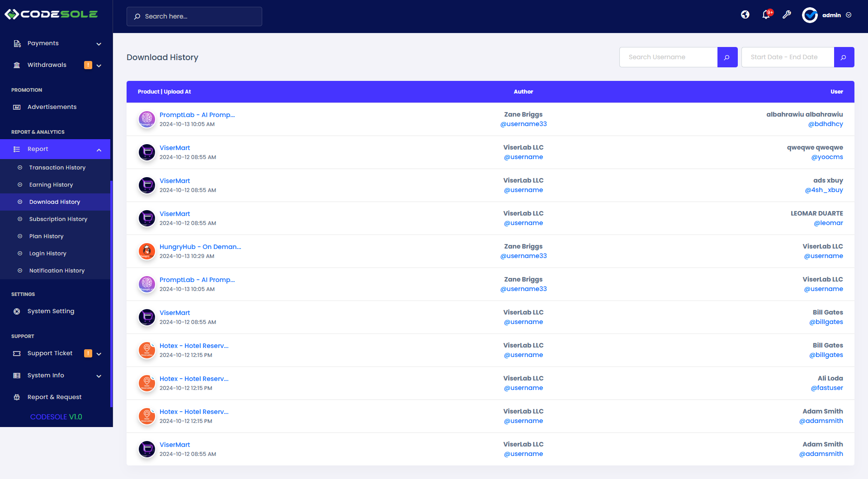868x479 pixels.
Task: Collapse the Report menu chevron
Action: 99,150
